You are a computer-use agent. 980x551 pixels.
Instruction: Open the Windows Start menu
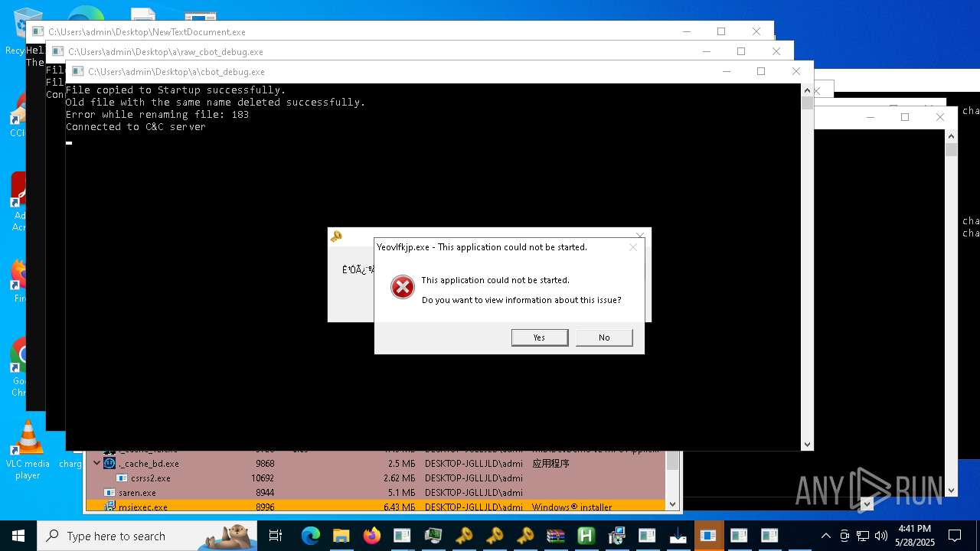tap(18, 536)
